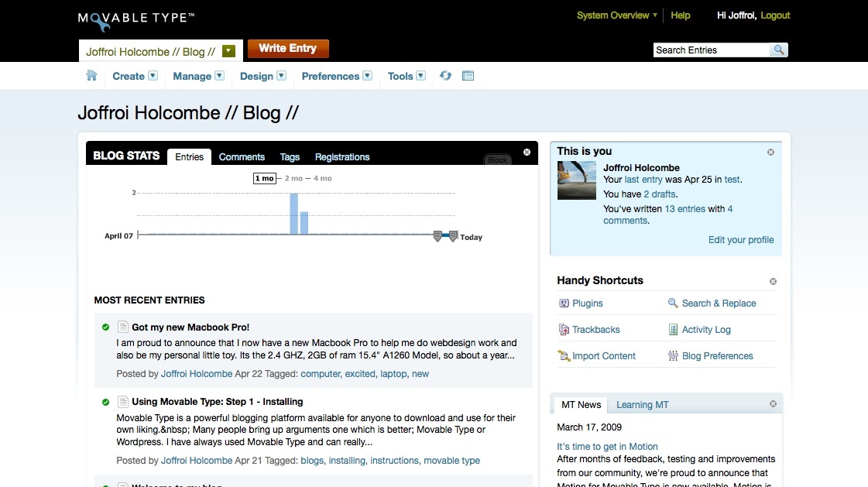Screen dimensions: 868x487
Task: Click the profile photo thumbnail
Action: (576, 180)
